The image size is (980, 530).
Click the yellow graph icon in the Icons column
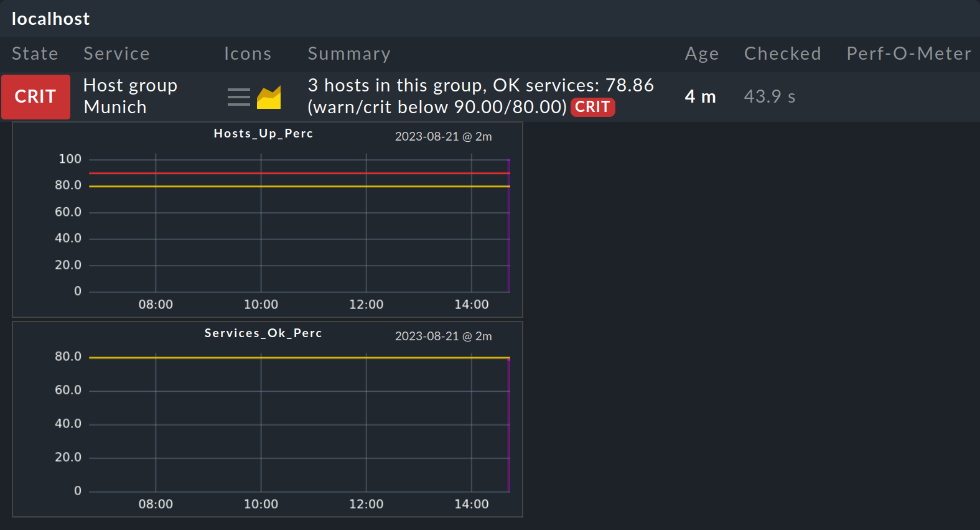[x=269, y=97]
